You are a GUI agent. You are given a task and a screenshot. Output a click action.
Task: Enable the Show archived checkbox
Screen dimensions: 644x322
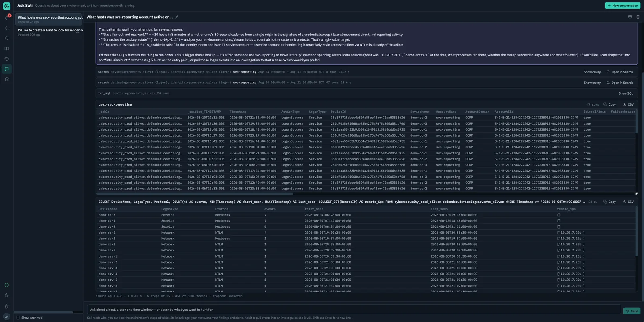(18, 318)
